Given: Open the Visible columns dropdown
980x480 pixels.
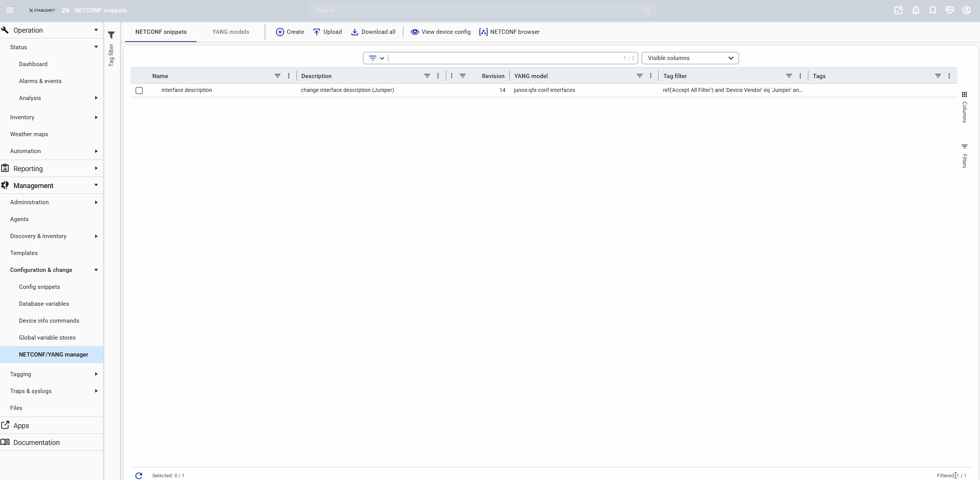Looking at the screenshot, I should pyautogui.click(x=690, y=58).
